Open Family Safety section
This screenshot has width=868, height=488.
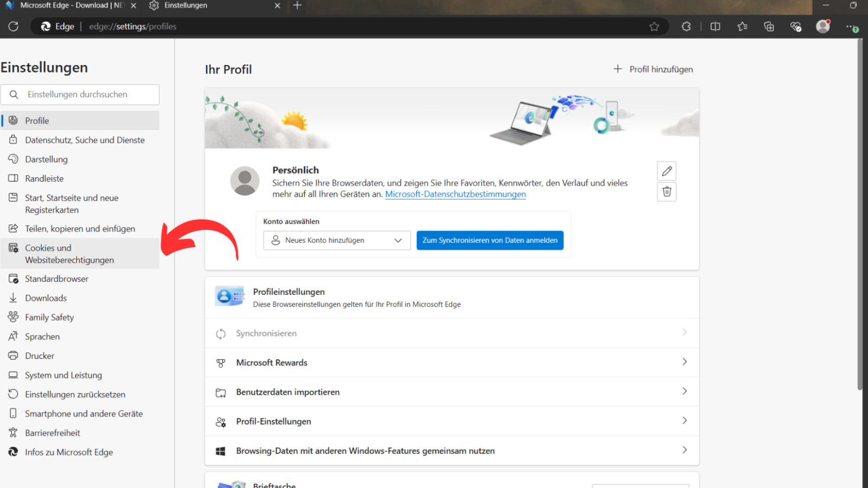click(80, 317)
